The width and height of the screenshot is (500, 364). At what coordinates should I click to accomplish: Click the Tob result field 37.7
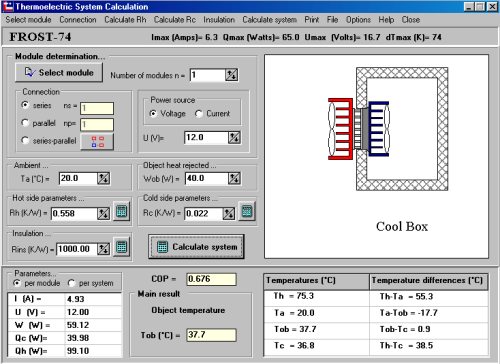click(211, 335)
